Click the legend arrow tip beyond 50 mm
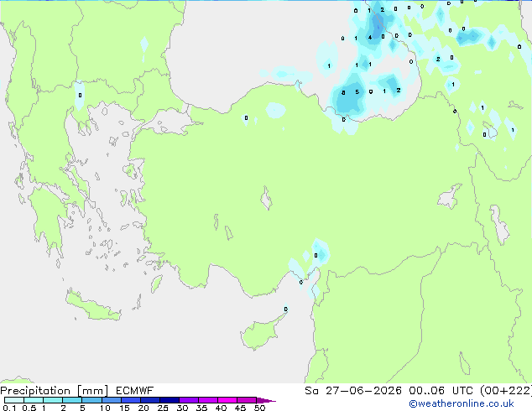Image resolution: width=532 pixels, height=411 pixels. point(266,400)
